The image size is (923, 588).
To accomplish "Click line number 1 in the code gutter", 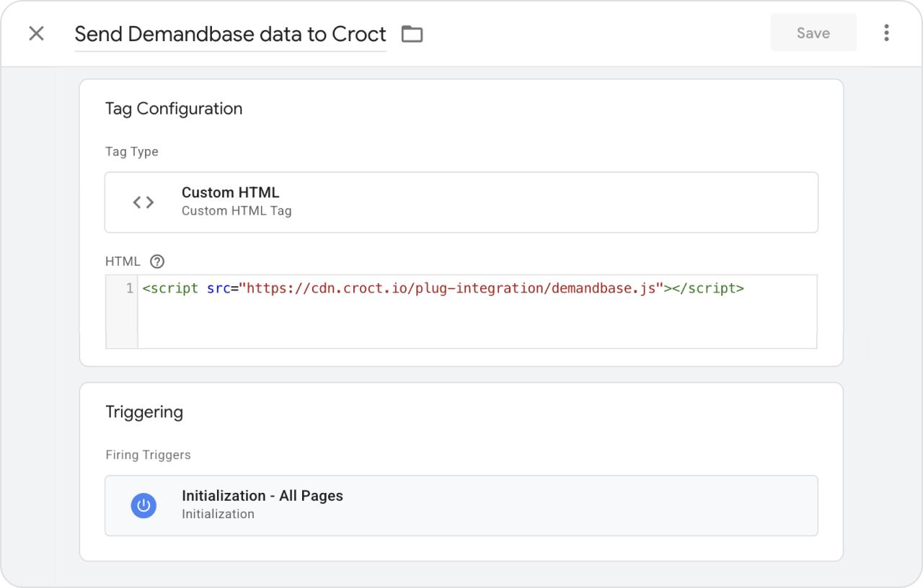I will pyautogui.click(x=130, y=288).
